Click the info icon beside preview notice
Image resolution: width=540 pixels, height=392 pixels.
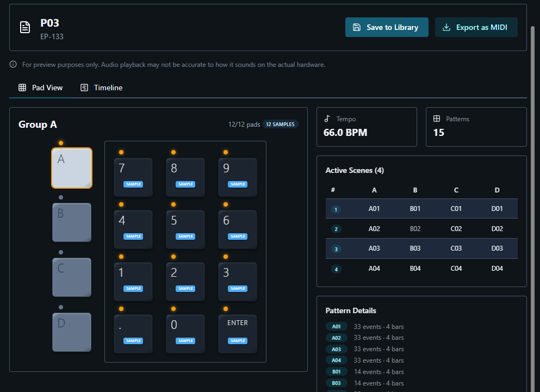pyautogui.click(x=14, y=65)
